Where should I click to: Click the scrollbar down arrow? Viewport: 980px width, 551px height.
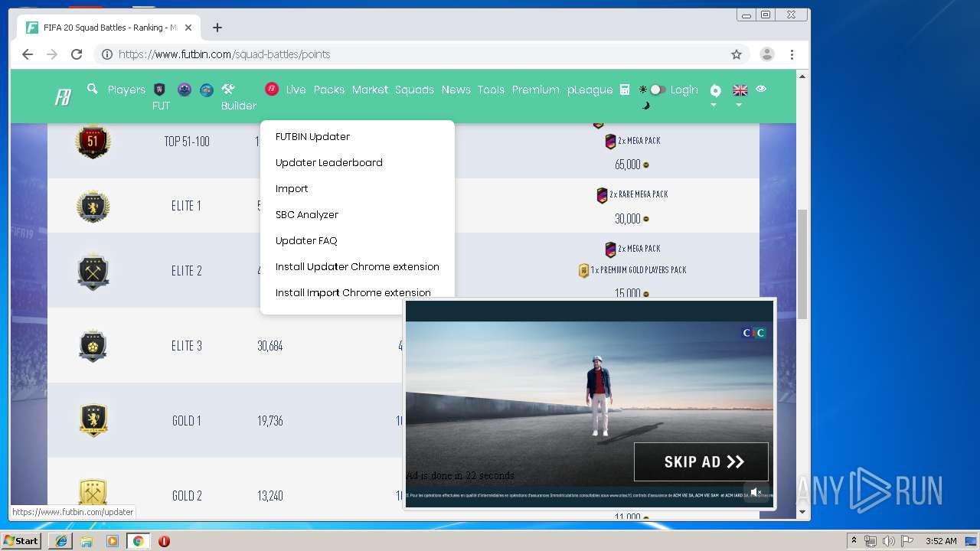pyautogui.click(x=802, y=511)
